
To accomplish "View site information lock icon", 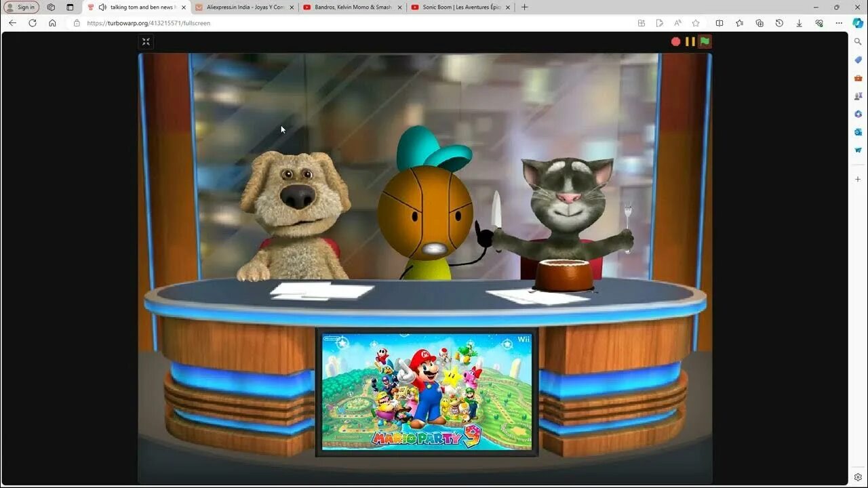I will [x=77, y=23].
